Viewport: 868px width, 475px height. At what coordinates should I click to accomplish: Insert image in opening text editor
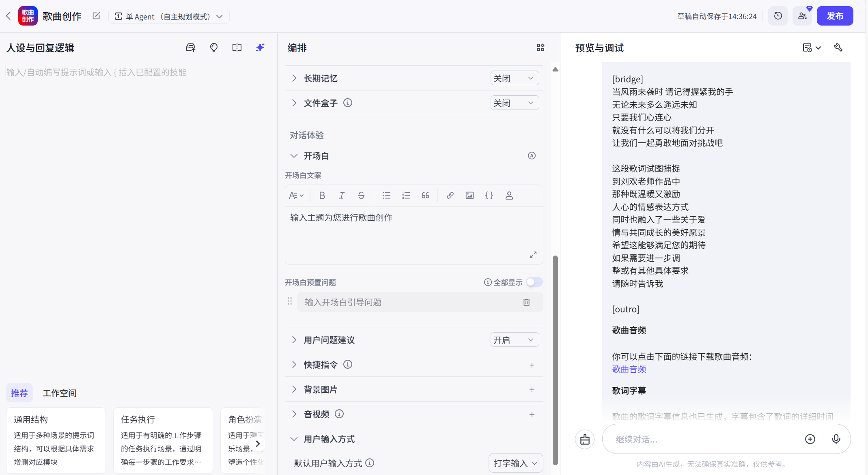tap(470, 196)
